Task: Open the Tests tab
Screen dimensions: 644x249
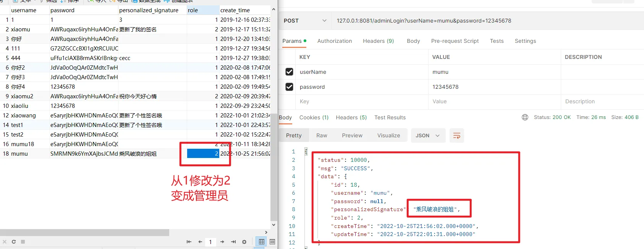Action: (x=497, y=41)
